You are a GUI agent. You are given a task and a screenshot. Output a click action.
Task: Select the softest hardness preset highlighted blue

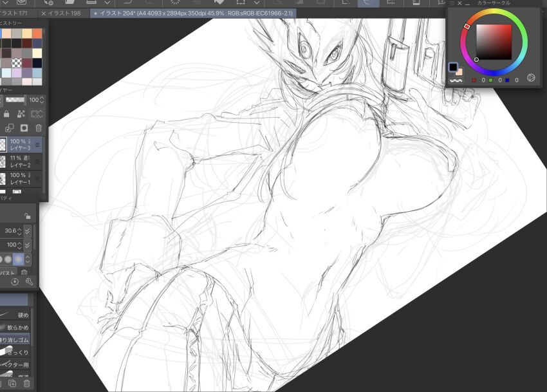18,259
